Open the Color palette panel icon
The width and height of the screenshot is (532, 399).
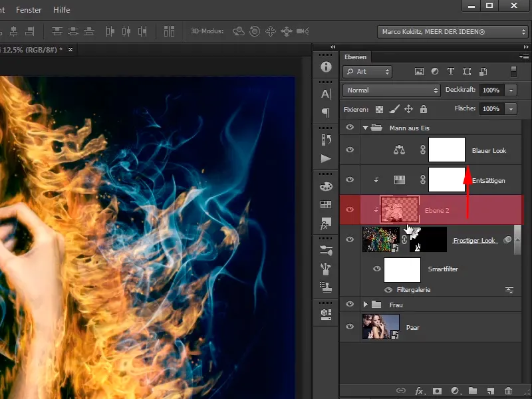pyautogui.click(x=326, y=186)
